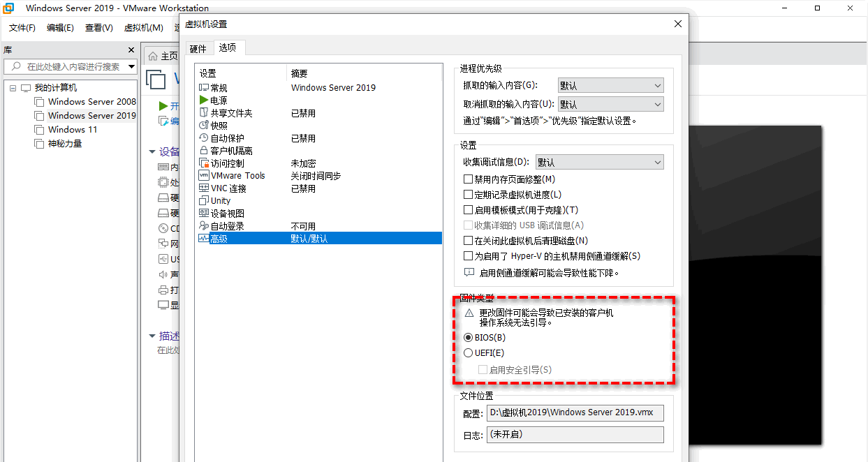Toggle 定期记录虚拟机进度 checkbox
Screen dimensions: 868x462
(x=469, y=195)
